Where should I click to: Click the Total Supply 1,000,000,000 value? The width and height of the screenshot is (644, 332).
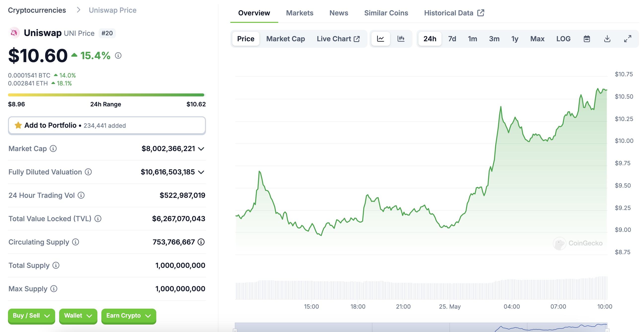(x=180, y=265)
